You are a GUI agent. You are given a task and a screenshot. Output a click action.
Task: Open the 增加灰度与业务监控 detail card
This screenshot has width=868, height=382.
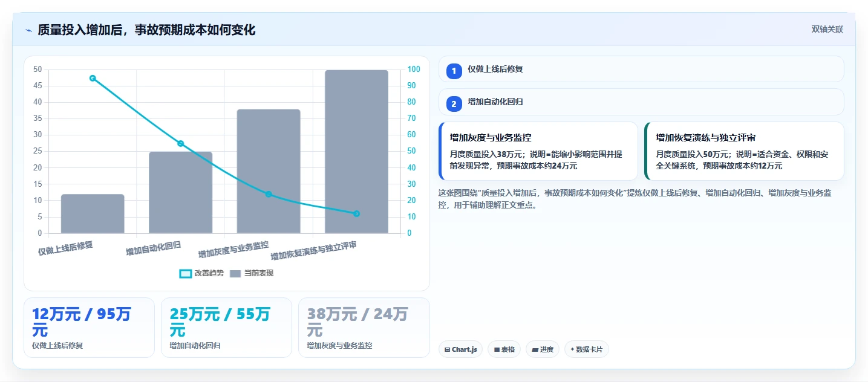click(x=538, y=151)
